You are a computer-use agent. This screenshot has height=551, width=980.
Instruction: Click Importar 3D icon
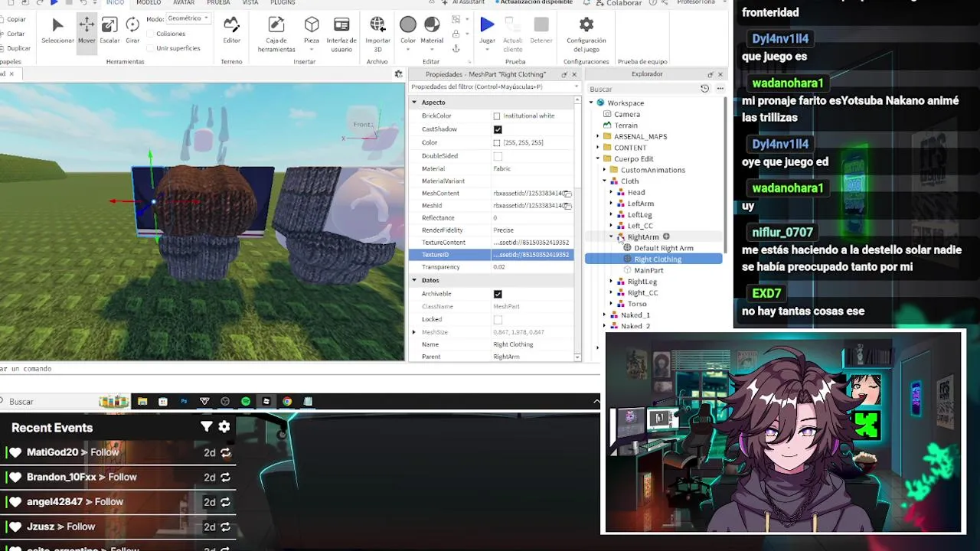[x=377, y=34]
